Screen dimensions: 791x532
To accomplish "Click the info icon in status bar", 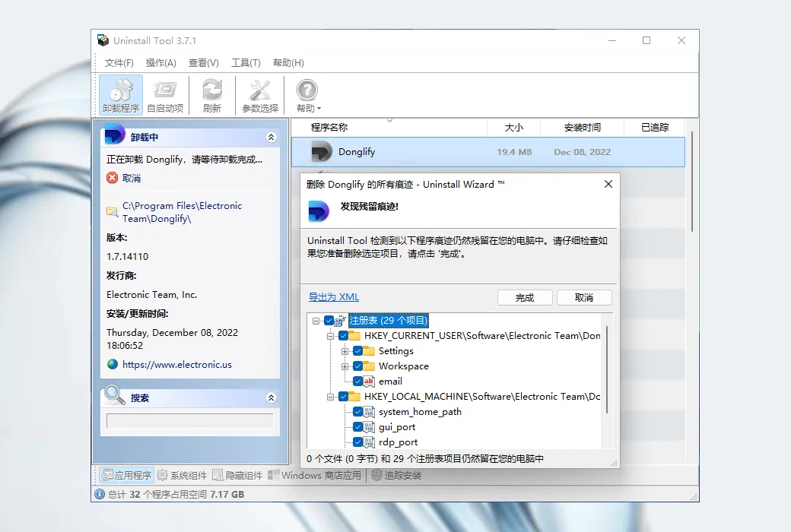I will pos(100,494).
